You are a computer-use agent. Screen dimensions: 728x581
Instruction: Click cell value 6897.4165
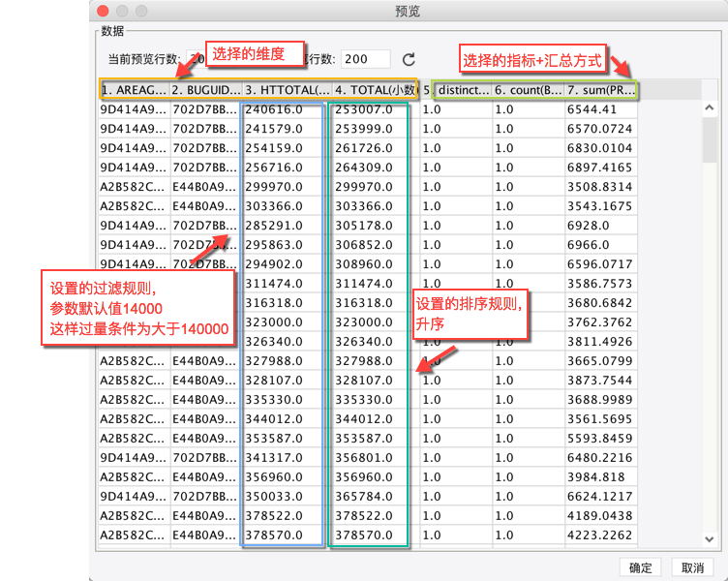click(599, 168)
